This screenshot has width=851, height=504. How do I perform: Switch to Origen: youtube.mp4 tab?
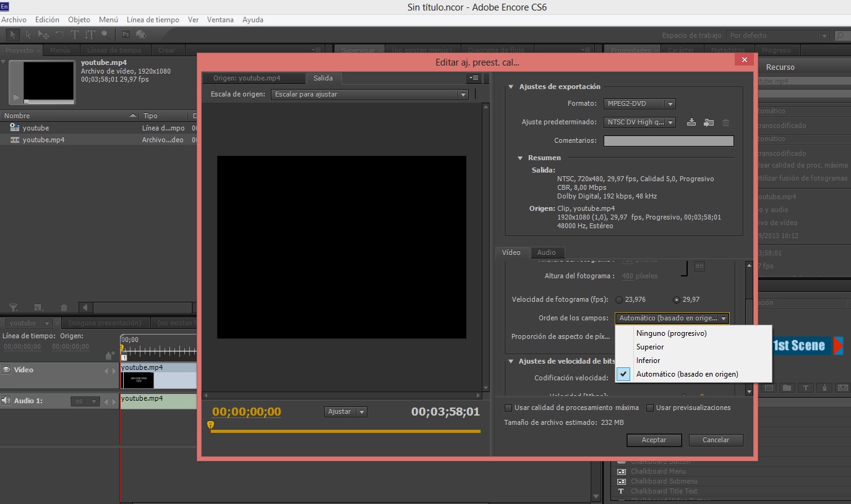[254, 79]
